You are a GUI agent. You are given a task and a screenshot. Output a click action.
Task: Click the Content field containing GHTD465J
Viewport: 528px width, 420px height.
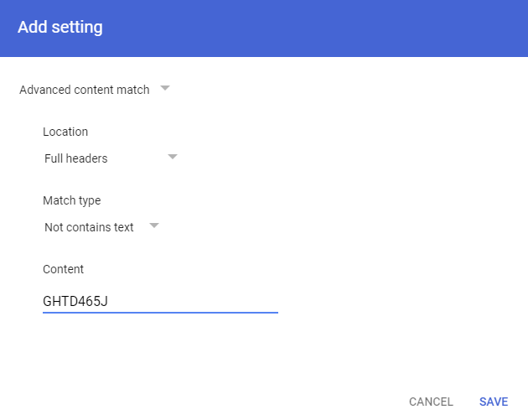[x=159, y=301]
